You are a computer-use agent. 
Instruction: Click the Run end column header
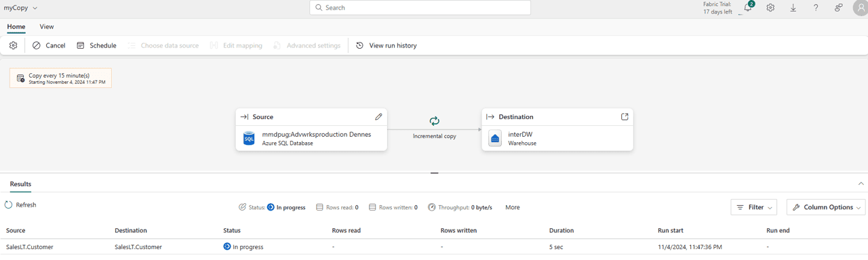click(778, 231)
